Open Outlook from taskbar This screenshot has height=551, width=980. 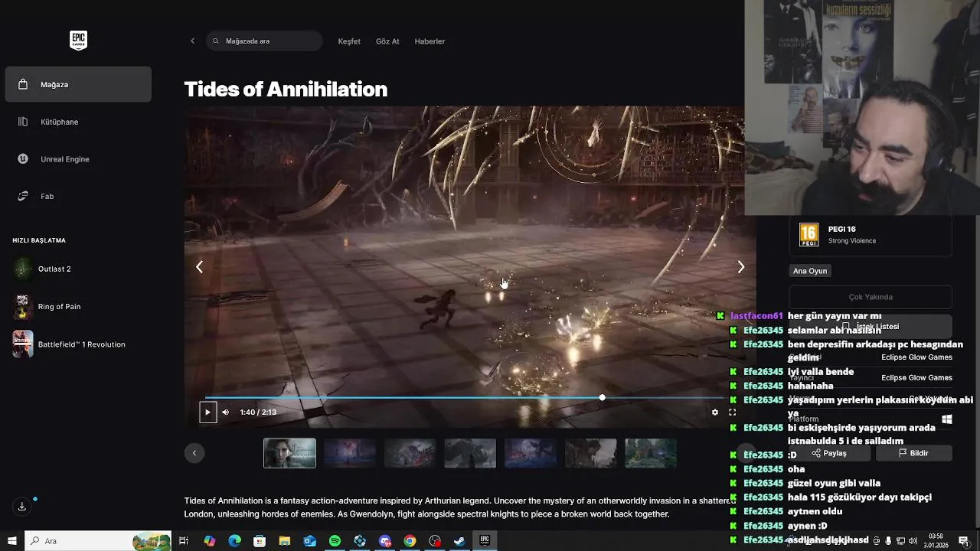pyautogui.click(x=310, y=541)
